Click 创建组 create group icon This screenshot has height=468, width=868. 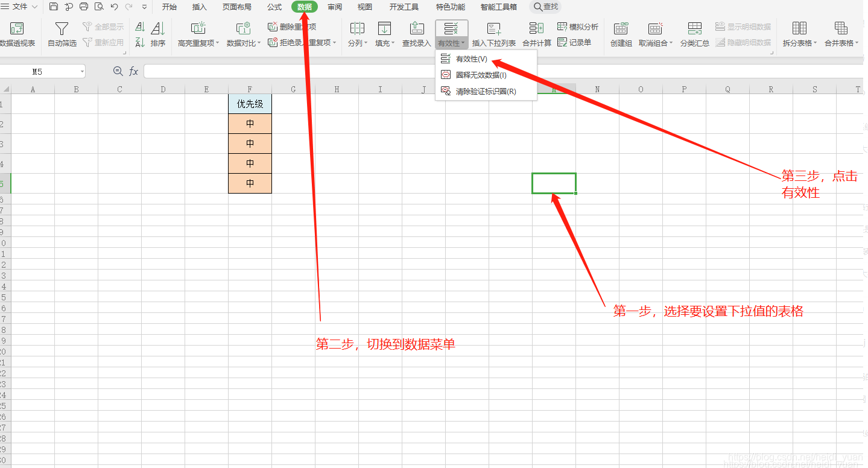tap(621, 28)
